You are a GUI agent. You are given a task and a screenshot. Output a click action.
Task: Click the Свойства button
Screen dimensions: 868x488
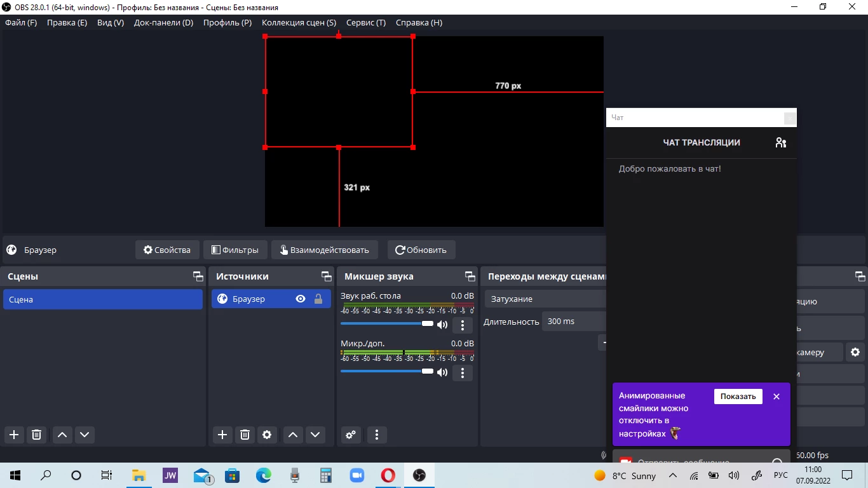click(167, 250)
